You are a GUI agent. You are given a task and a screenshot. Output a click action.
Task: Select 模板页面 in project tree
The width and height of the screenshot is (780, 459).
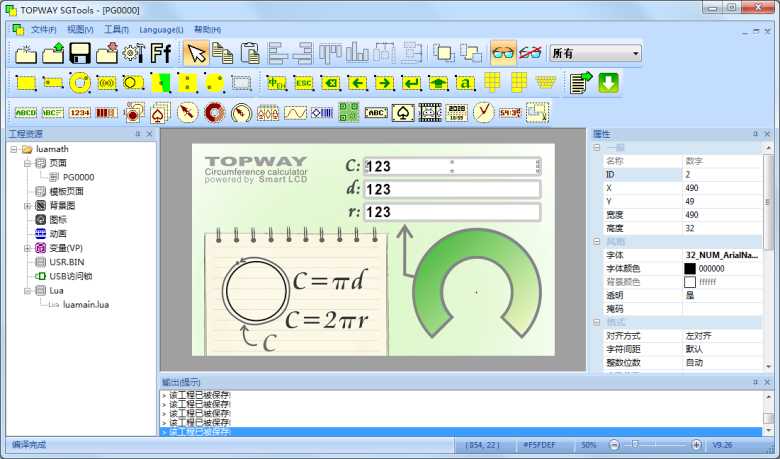coord(66,191)
